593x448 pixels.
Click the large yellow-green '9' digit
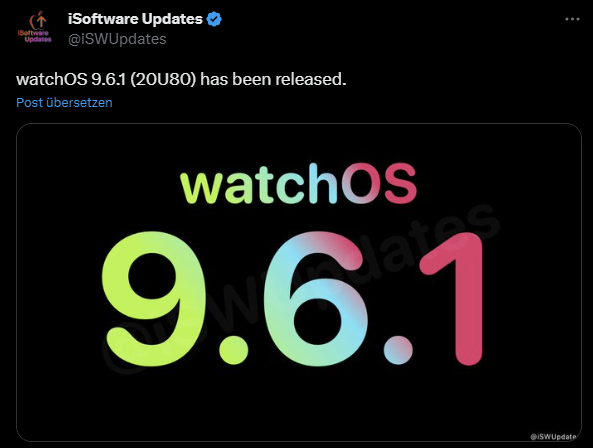click(154, 299)
